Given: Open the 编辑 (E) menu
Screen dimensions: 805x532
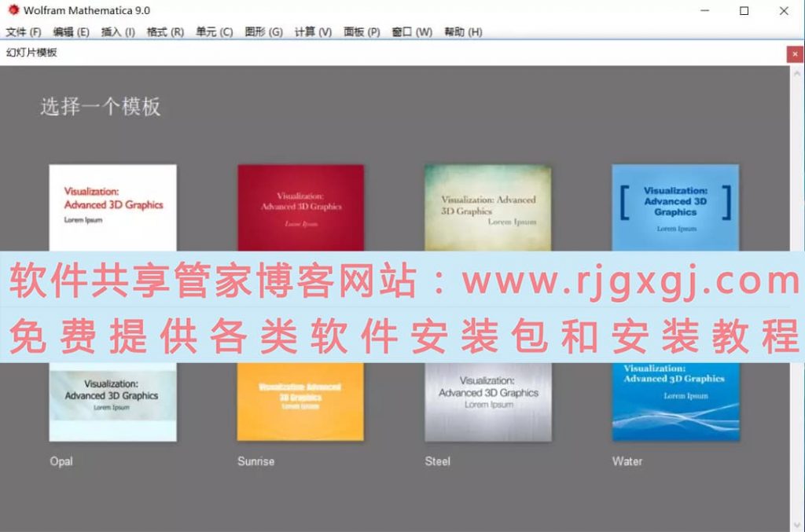Looking at the screenshot, I should [x=72, y=31].
